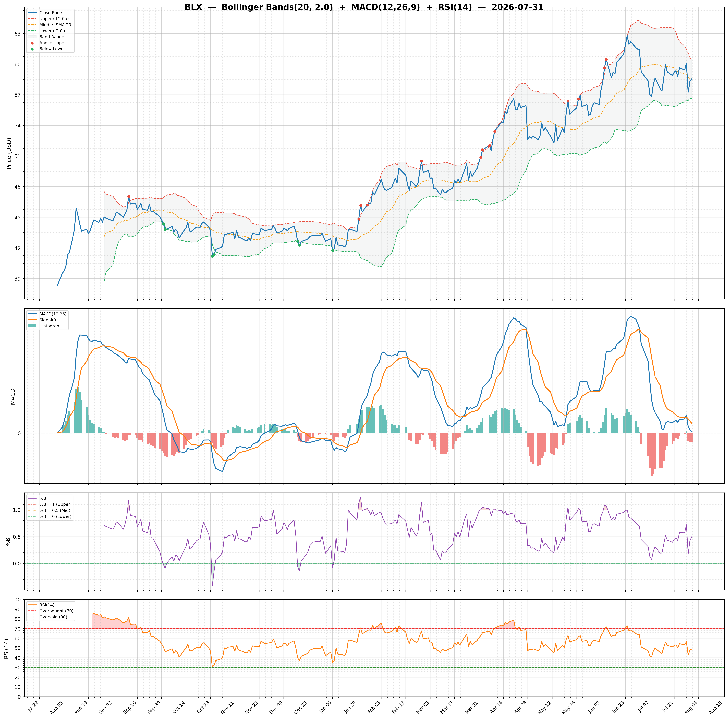Click the RSI(14) legend entry
The image size is (728, 719).
41,605
